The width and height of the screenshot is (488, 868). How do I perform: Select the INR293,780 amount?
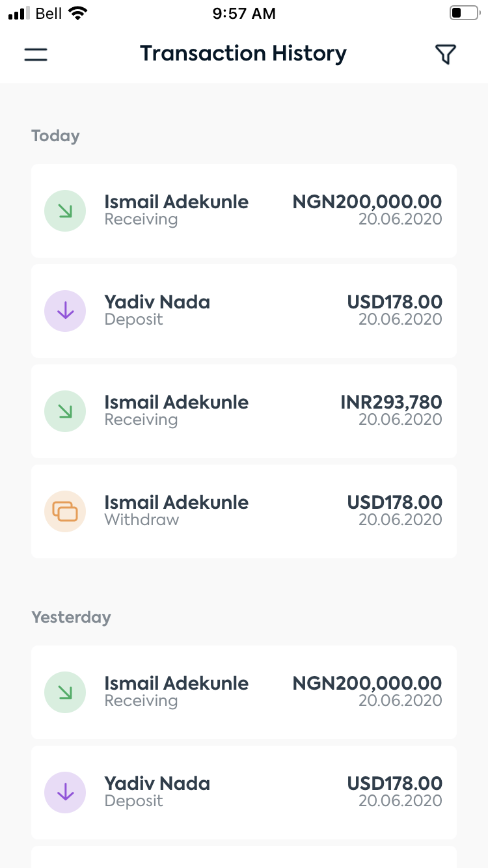coord(391,402)
